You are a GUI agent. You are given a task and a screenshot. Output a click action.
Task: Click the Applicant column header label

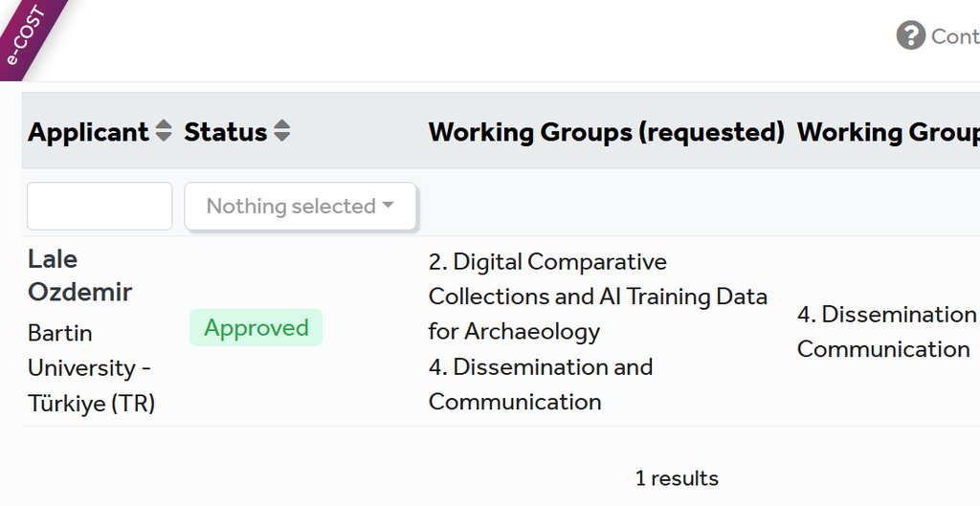88,132
